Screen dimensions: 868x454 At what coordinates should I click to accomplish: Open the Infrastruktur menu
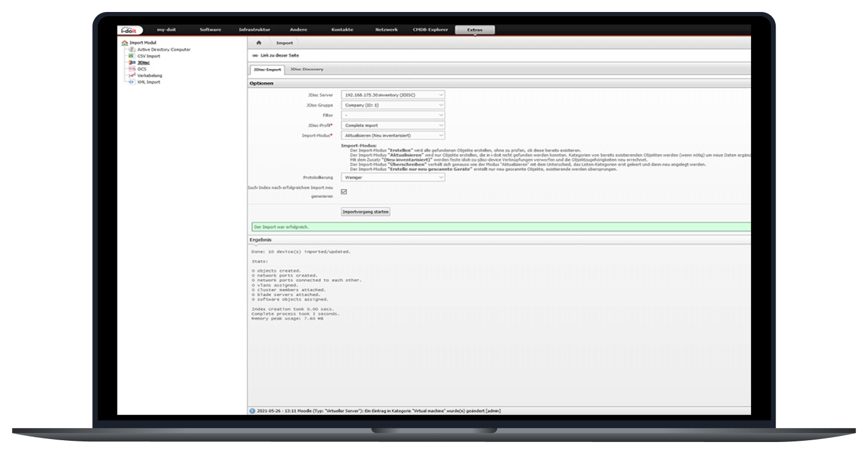pyautogui.click(x=254, y=30)
